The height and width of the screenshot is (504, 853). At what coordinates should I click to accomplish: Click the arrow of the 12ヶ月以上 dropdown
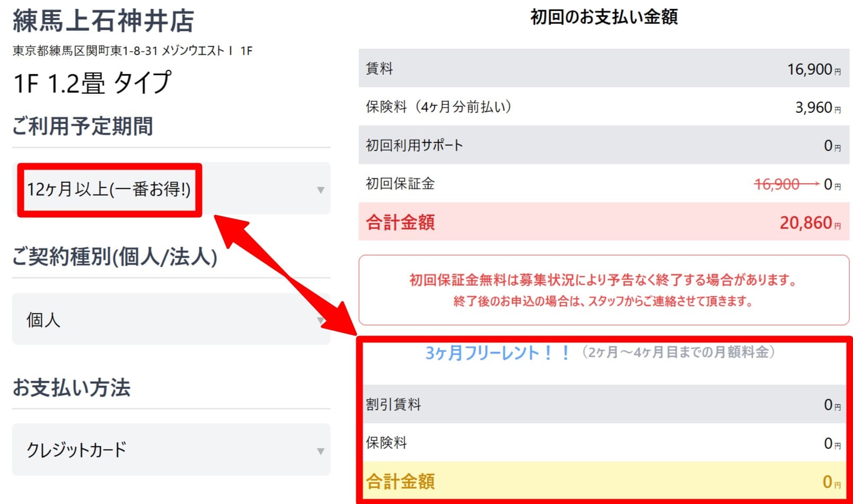point(320,190)
